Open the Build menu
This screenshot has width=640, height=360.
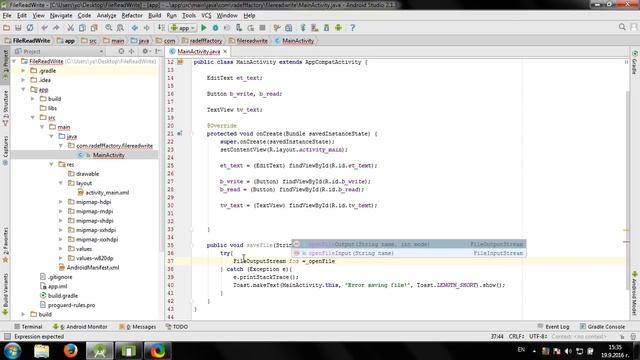tap(154, 16)
